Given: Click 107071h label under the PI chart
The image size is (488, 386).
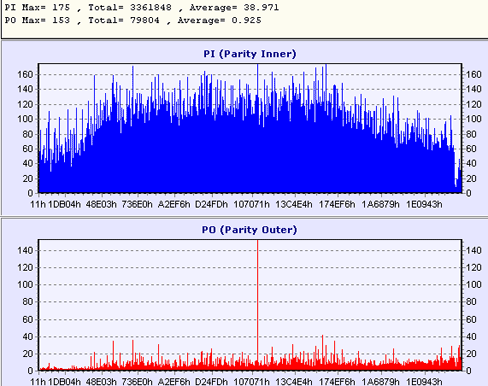Looking at the screenshot, I should 251,204.
